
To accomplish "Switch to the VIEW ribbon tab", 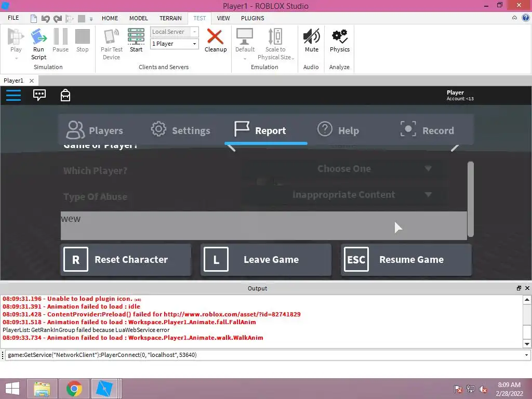I will click(223, 18).
